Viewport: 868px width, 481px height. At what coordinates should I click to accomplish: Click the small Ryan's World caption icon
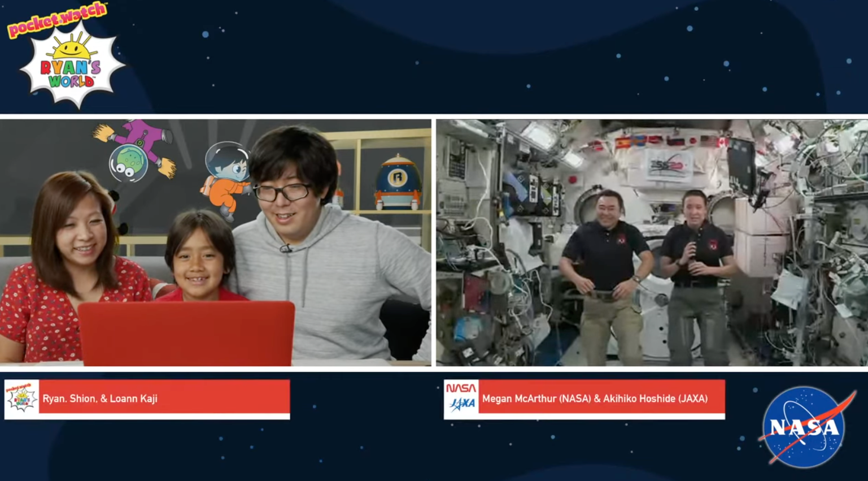pyautogui.click(x=22, y=398)
